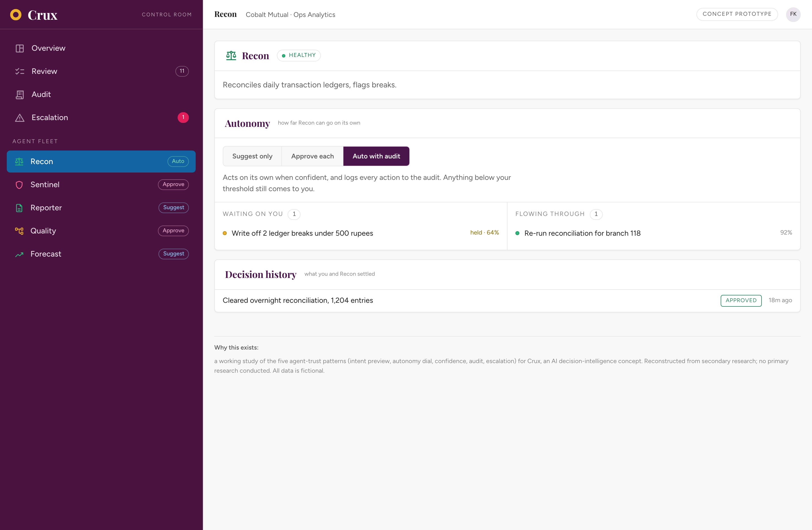This screenshot has height=530, width=812.
Task: Open the Overview page
Action: point(101,48)
